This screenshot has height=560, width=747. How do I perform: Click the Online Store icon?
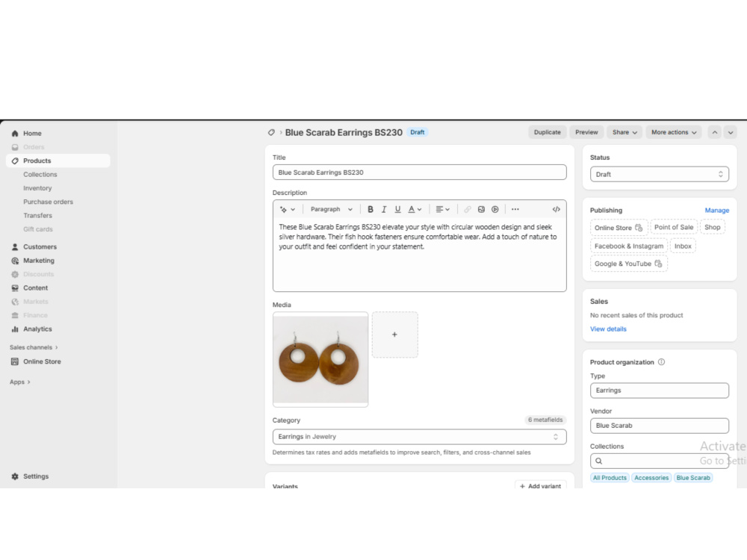(15, 361)
